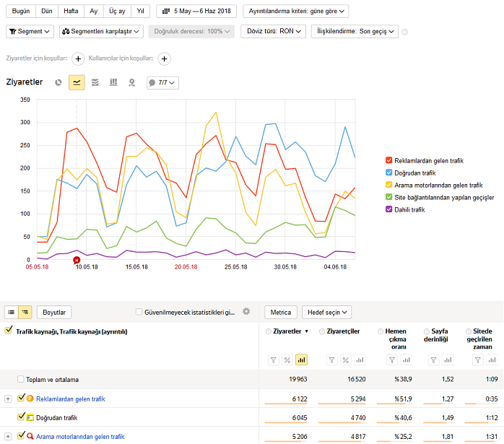Toggle Arama motorlarından gelen trafik legend checkbox
This screenshot has width=504, height=444.
pyautogui.click(x=389, y=185)
